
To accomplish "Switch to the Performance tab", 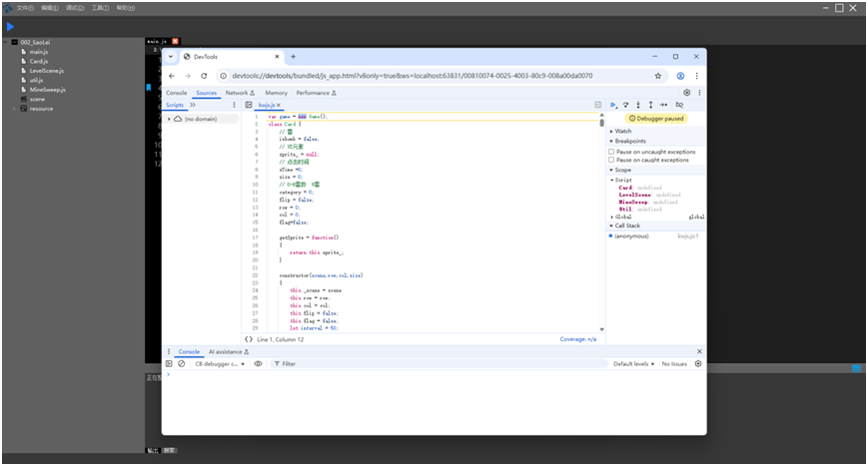I will [316, 93].
